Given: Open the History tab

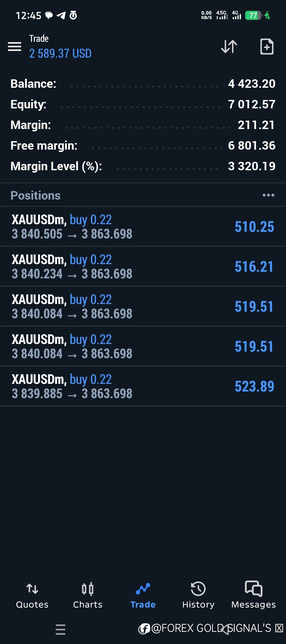Looking at the screenshot, I should 198,595.
